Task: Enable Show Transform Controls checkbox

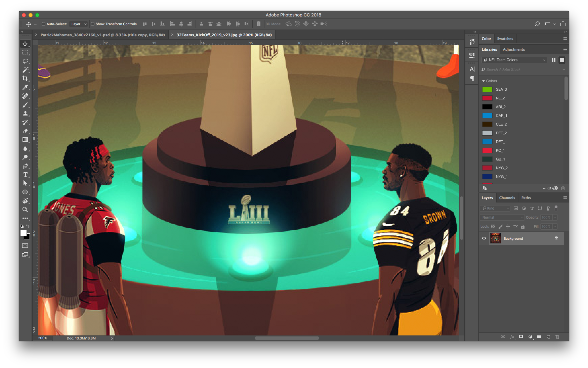Action: (93, 24)
